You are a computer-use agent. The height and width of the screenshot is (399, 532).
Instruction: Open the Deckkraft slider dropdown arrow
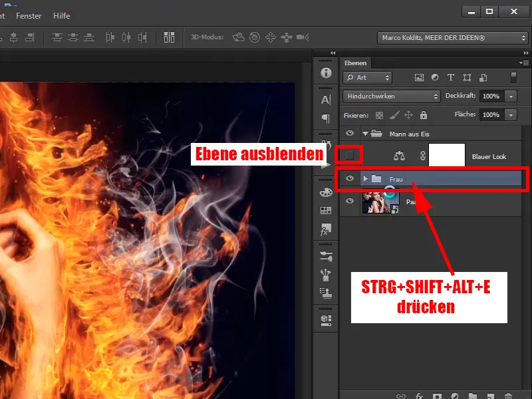(511, 96)
